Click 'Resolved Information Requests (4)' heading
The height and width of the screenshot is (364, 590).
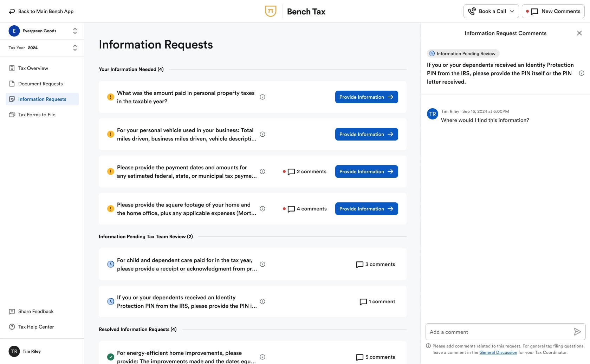[138, 329]
